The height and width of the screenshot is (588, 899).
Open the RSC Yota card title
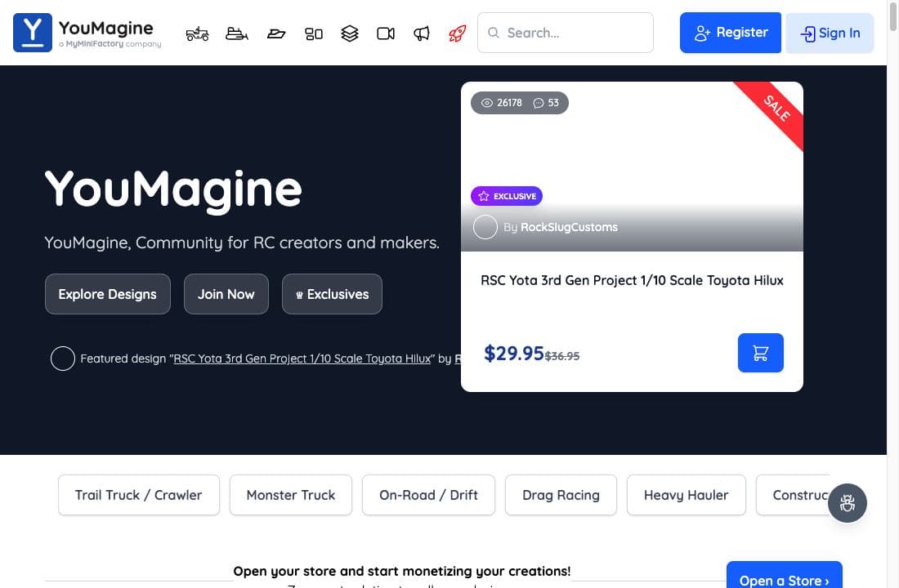[632, 280]
